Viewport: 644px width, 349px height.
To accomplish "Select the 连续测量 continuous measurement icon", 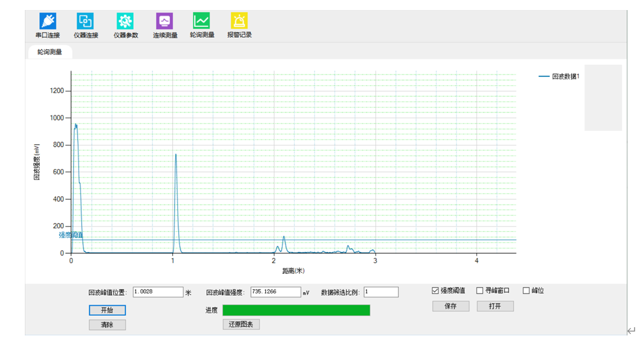I will pos(165,21).
